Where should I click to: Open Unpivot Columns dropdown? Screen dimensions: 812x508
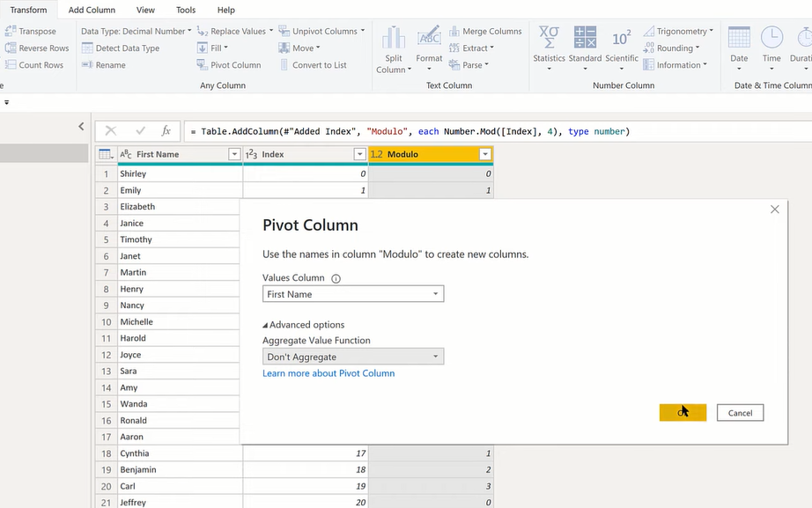click(x=321, y=31)
